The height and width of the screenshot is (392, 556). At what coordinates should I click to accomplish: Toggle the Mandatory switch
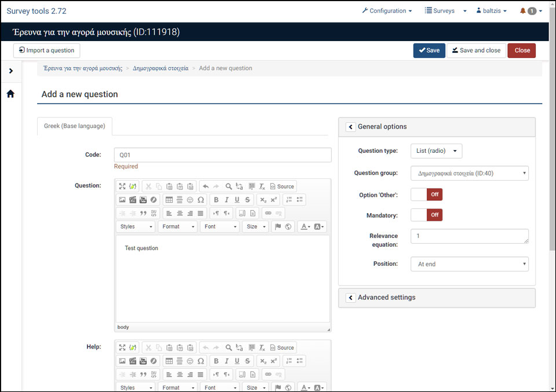(426, 215)
